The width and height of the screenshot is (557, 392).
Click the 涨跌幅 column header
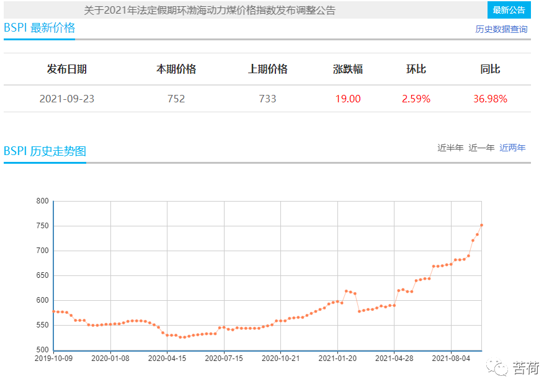point(348,69)
